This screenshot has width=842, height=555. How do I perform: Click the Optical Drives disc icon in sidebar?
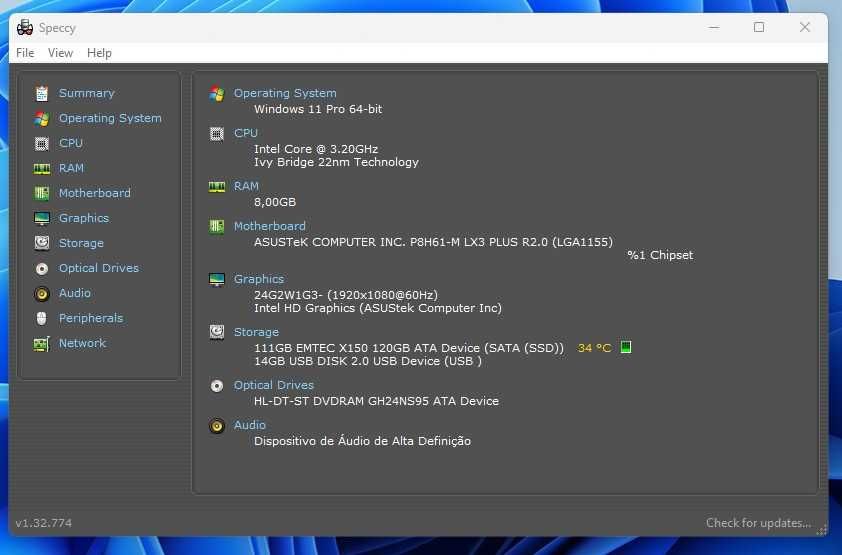42,268
